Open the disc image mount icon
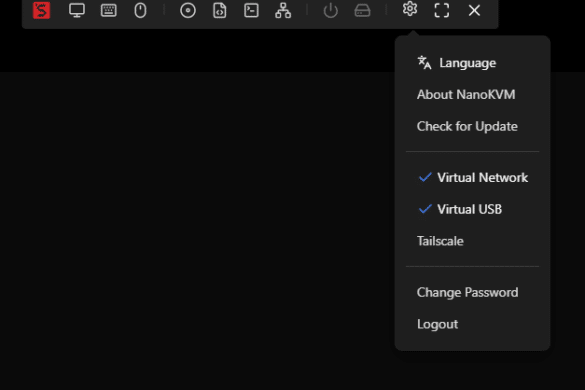585x390 pixels. (x=188, y=10)
